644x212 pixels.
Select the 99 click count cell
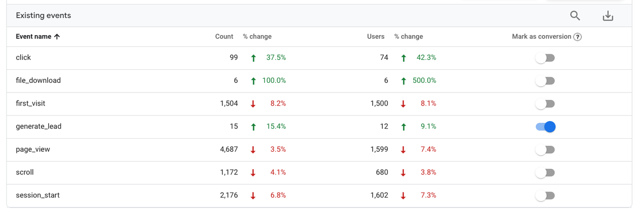pos(234,57)
